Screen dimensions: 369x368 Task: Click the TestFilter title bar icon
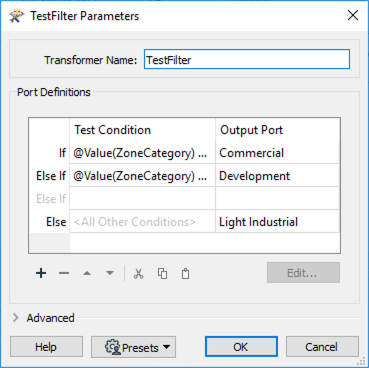click(x=17, y=16)
